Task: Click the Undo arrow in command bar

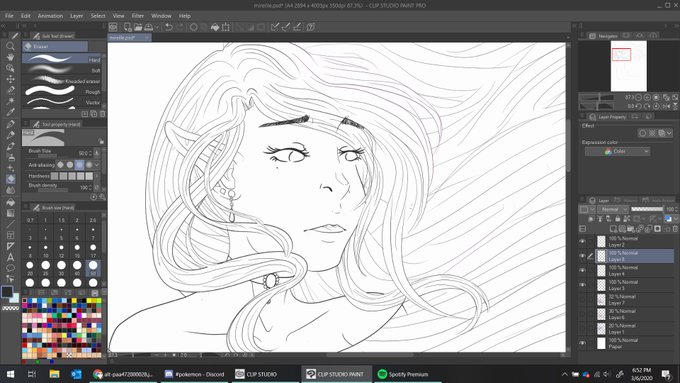Action: pyautogui.click(x=169, y=27)
